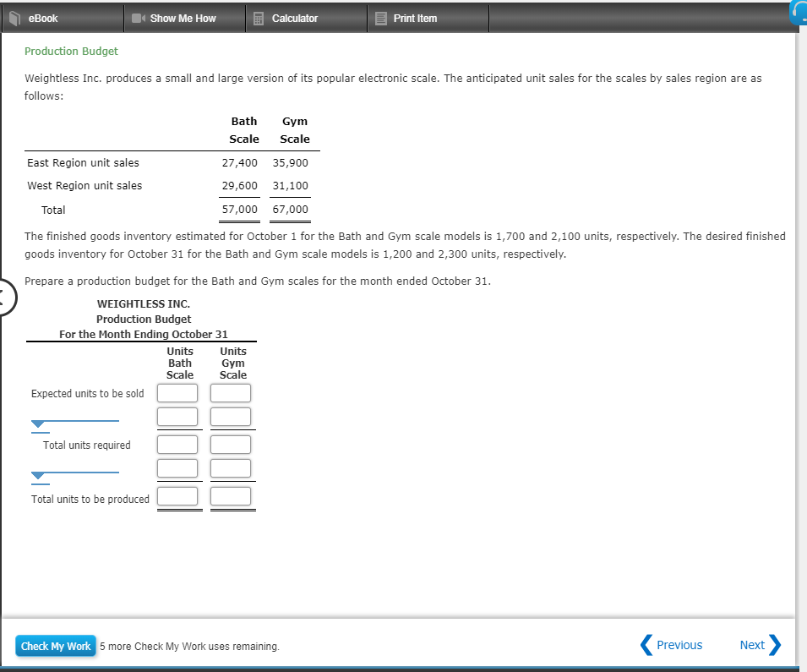Click the Expected units to be sold label
Viewport: 807px width, 672px height.
[x=88, y=393]
